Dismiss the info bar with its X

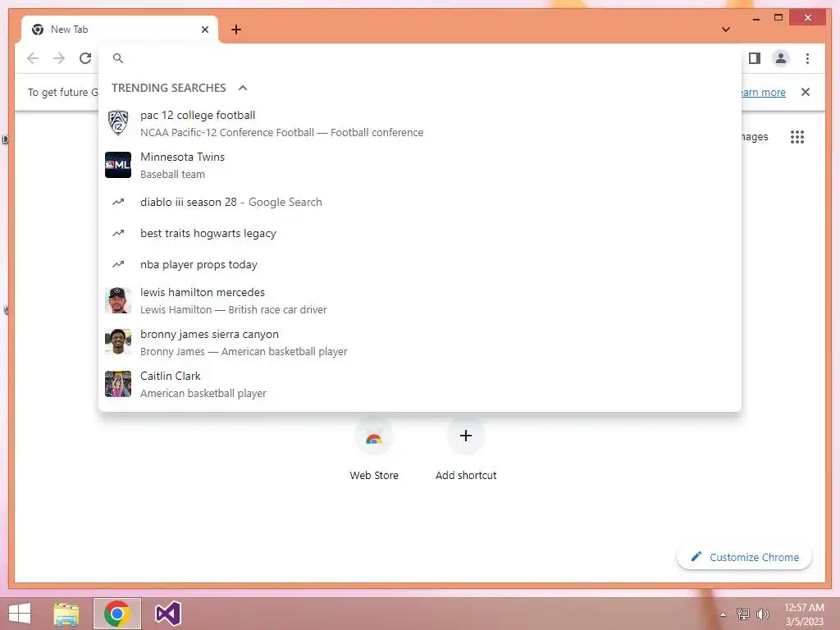point(806,92)
